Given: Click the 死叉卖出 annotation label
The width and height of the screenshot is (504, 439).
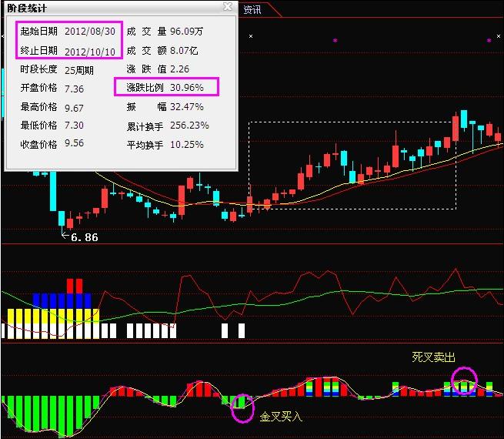Looking at the screenshot, I should (x=433, y=357).
